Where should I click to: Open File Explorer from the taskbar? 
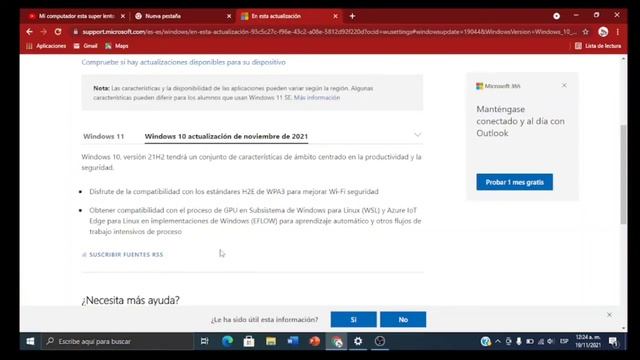[271, 341]
